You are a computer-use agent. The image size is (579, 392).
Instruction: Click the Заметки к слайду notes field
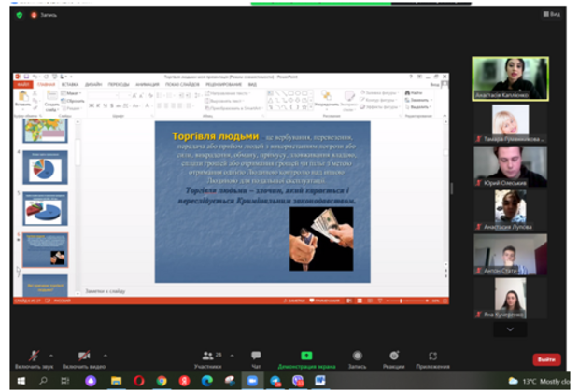click(x=263, y=291)
